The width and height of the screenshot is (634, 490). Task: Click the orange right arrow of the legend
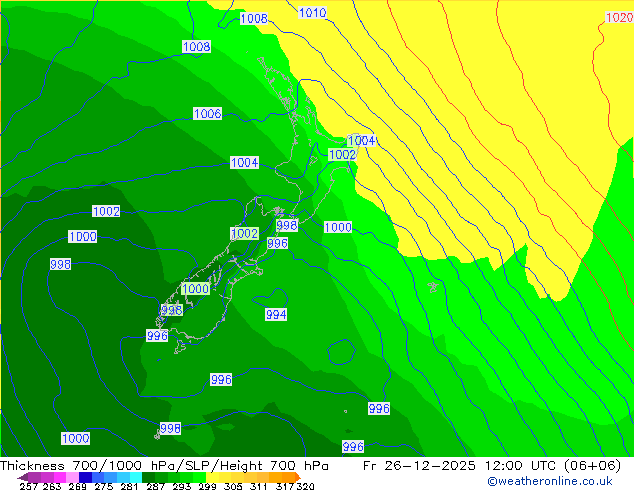point(298,477)
